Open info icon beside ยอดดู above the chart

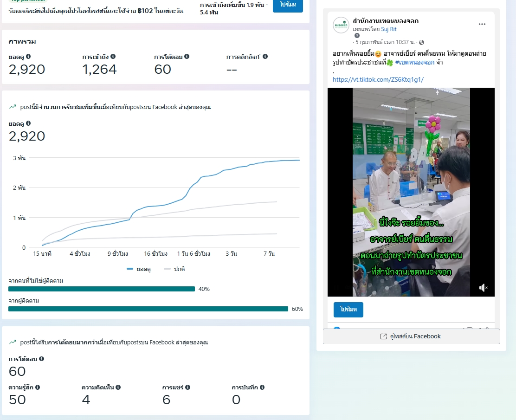[x=28, y=123]
